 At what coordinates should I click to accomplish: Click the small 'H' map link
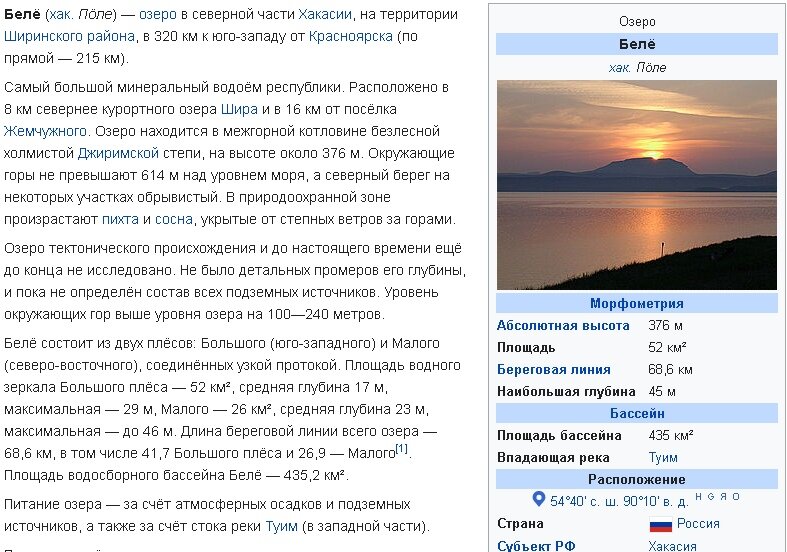(698, 496)
